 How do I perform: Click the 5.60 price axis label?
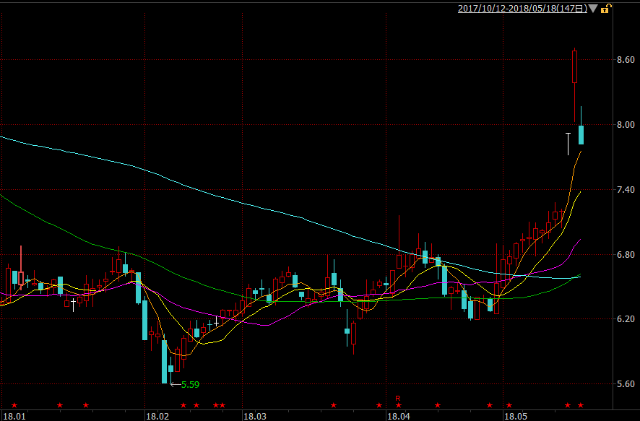tap(625, 383)
